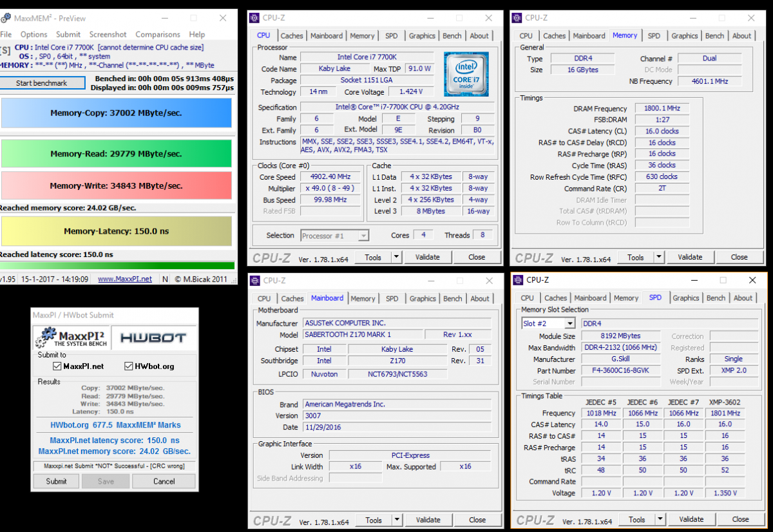Open Tools dropdown arrow in CPU-Z SPD window

point(660,519)
